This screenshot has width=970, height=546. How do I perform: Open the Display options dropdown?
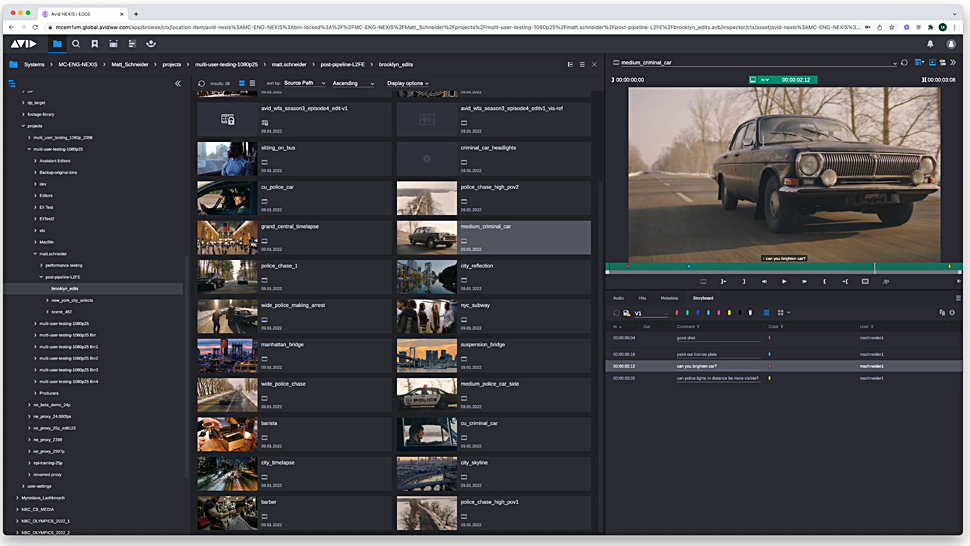pyautogui.click(x=407, y=83)
